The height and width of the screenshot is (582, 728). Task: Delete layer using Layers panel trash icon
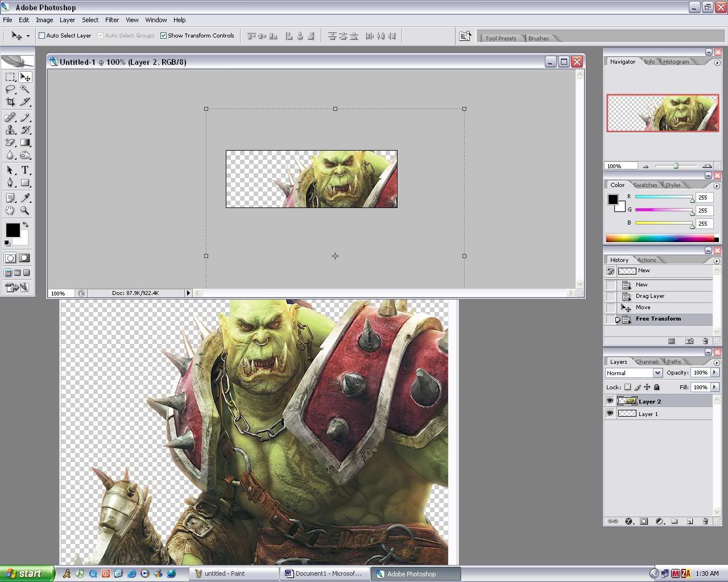point(705,521)
